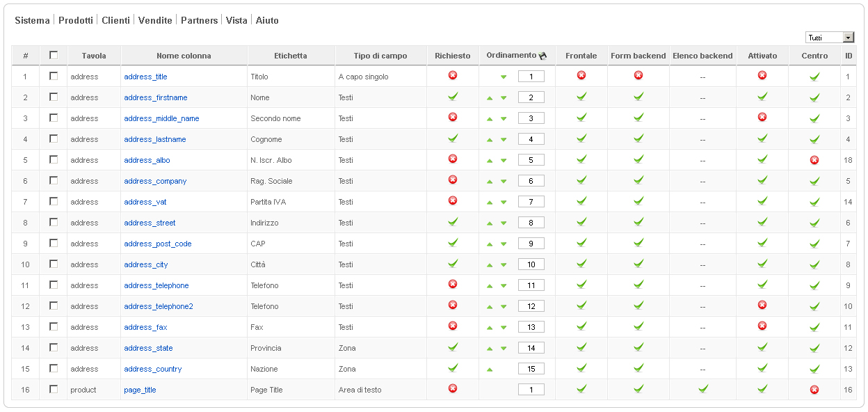
Task: Select all rows with header checkbox
Action: coord(54,55)
